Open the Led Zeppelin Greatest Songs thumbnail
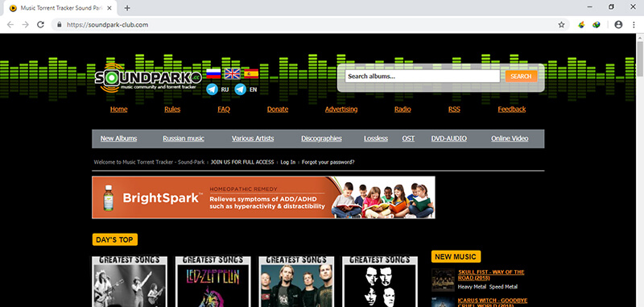 pyautogui.click(x=213, y=282)
